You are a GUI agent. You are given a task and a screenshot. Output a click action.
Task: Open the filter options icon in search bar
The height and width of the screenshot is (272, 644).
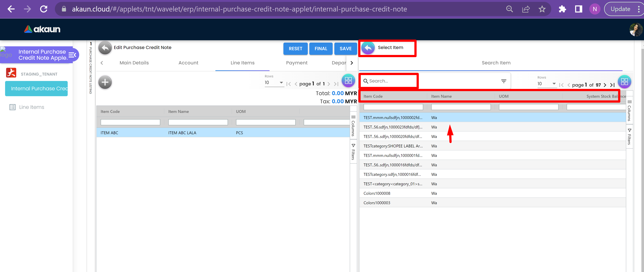pyautogui.click(x=504, y=81)
